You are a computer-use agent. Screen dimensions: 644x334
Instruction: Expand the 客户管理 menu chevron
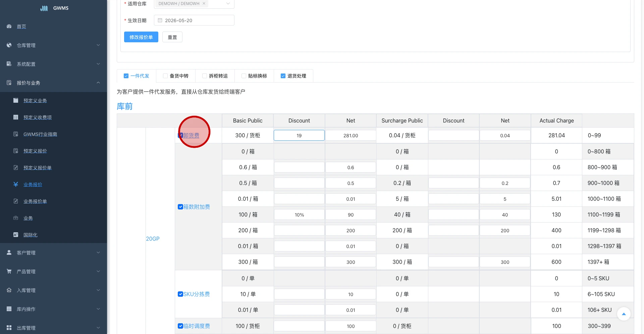coord(98,252)
